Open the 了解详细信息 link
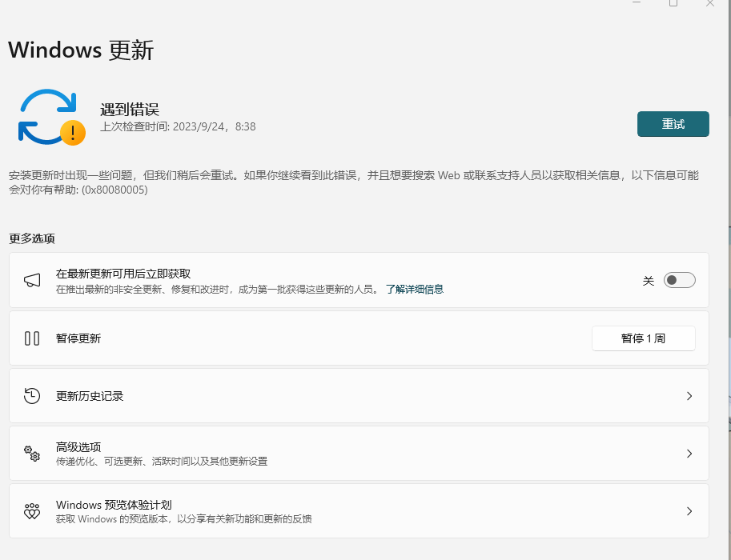731x560 pixels. pos(415,290)
